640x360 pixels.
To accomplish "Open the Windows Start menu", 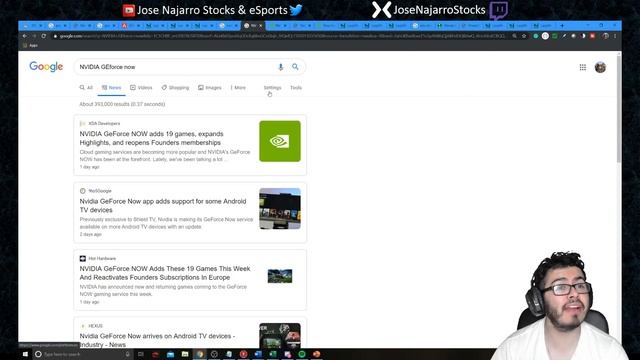I will [25, 354].
